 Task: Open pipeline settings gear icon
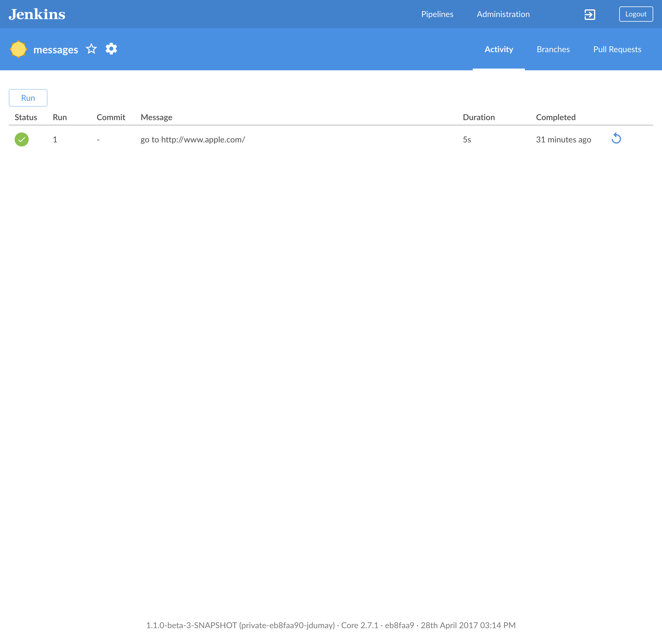(x=111, y=49)
